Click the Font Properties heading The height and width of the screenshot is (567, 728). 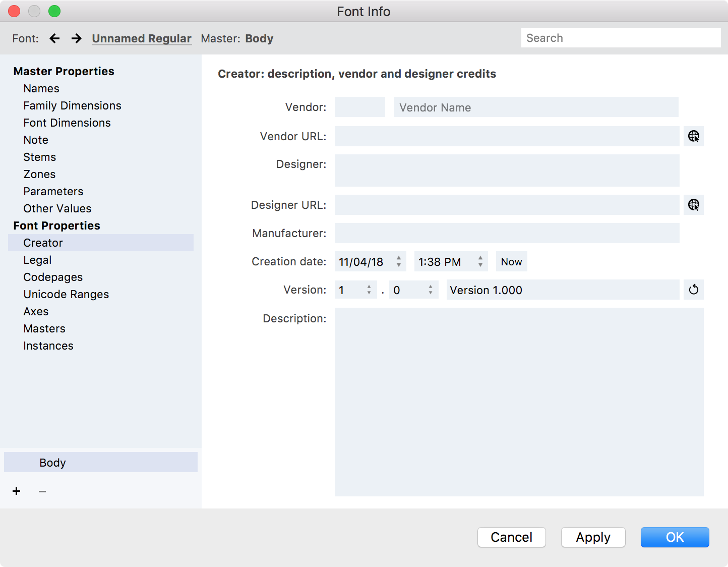point(57,225)
